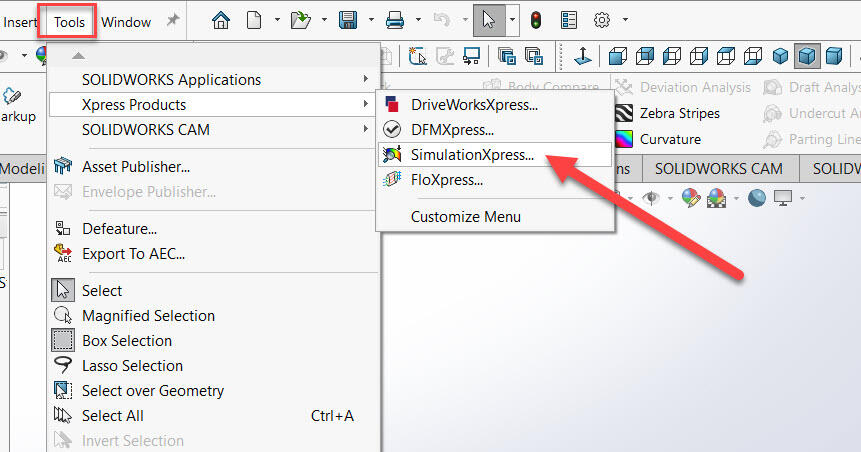Click the Rebuild traffic light icon

536,20
